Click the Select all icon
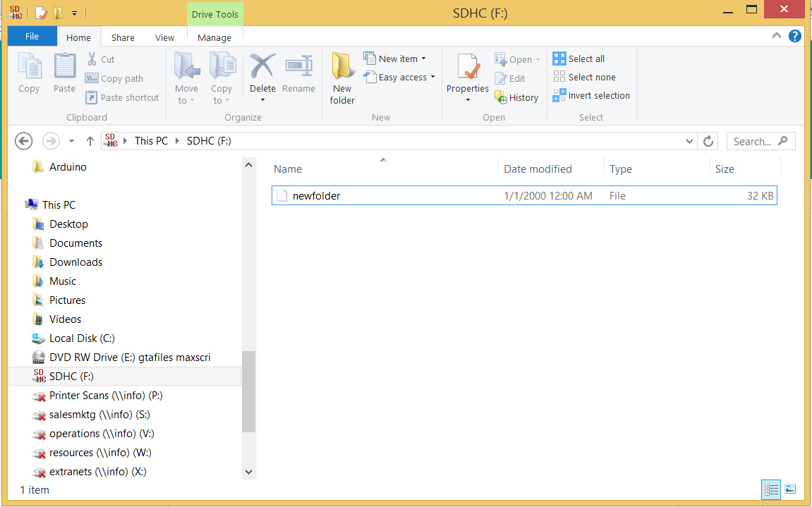This screenshot has width=812, height=507. point(559,58)
